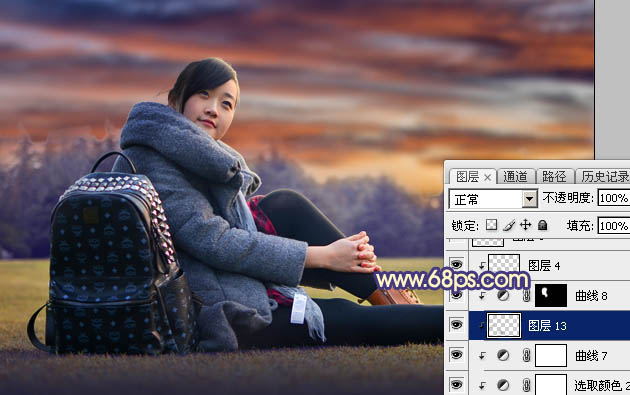Select the 曲线 8 layer name
Viewport: 630px width, 395px height.
[x=591, y=296]
